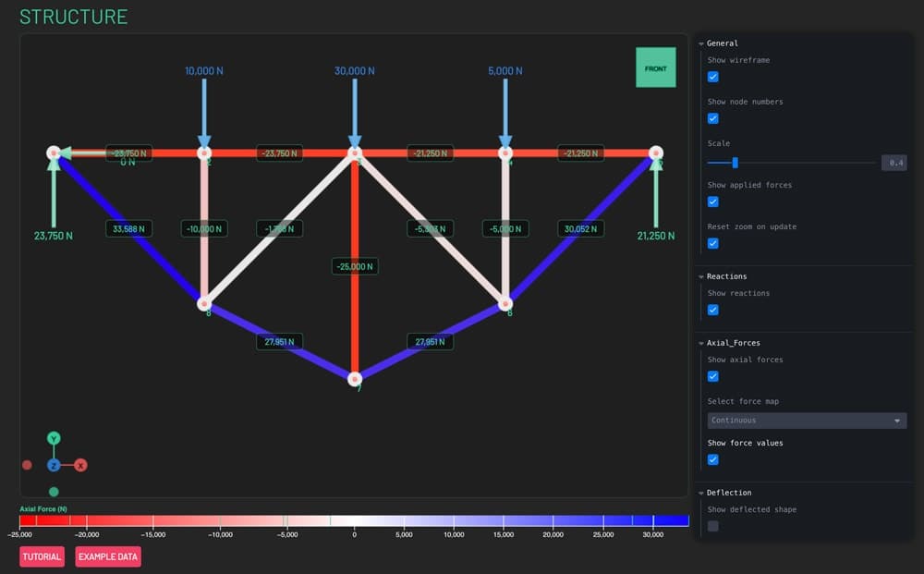Screen dimensions: 924x574
Task: Click the FRONT view cube icon
Action: tap(656, 67)
